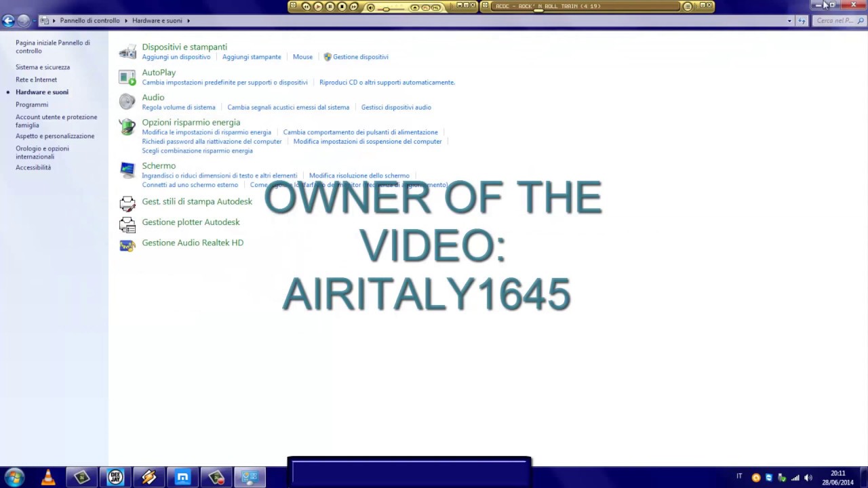The image size is (868, 488).
Task: Open Gestione dispositivi link
Action: click(x=360, y=57)
